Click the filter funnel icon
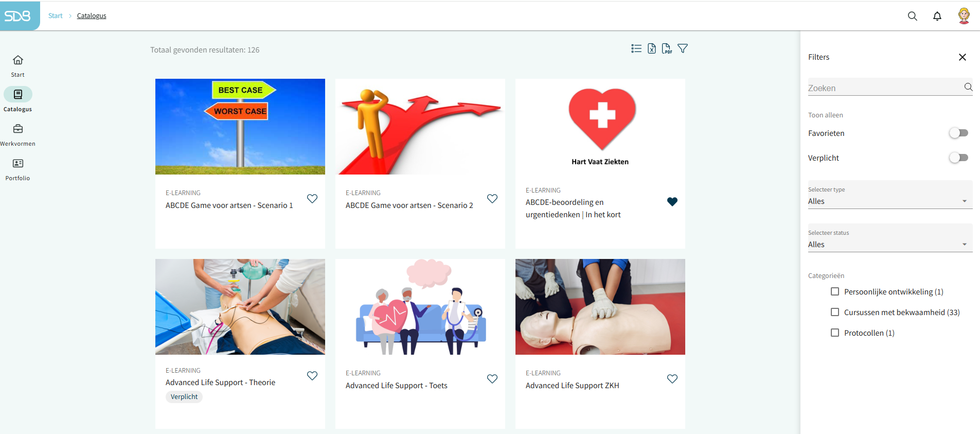Viewport: 980px width, 434px height. coord(683,48)
